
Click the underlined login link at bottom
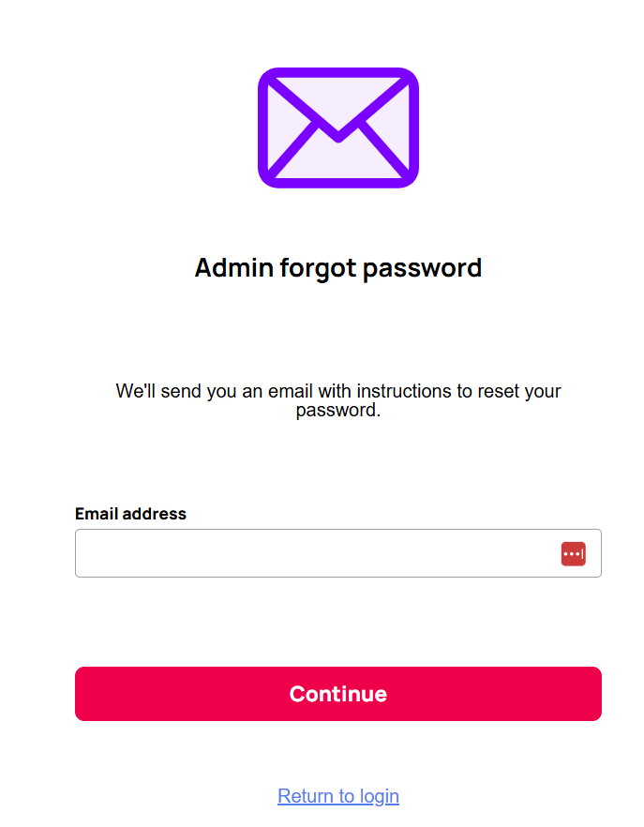tap(337, 795)
